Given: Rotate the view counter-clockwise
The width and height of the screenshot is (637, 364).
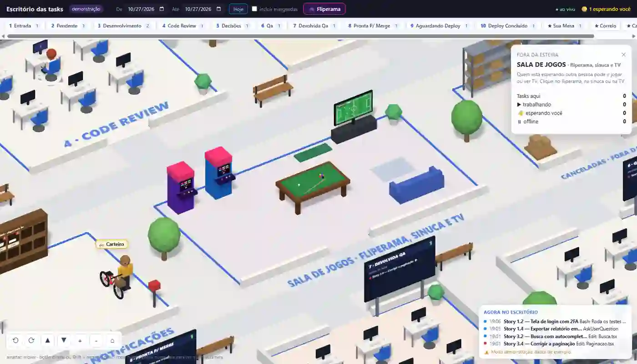Looking at the screenshot, I should click(x=15, y=340).
